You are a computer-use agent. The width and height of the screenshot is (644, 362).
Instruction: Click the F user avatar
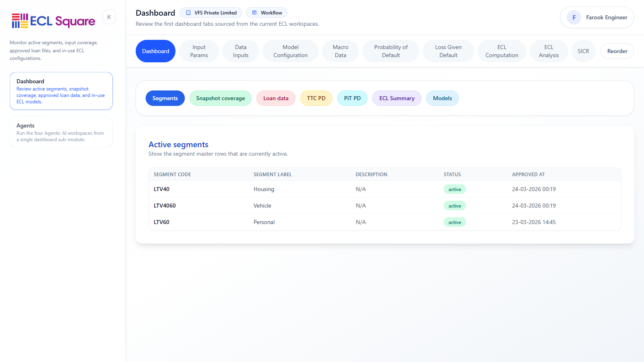tap(574, 17)
